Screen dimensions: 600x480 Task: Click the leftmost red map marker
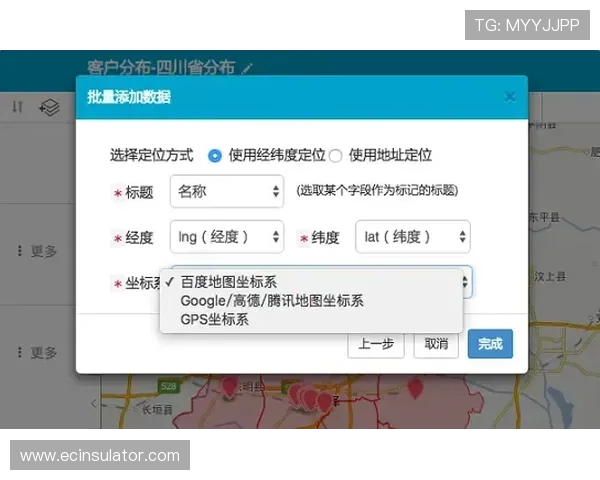tap(230, 386)
